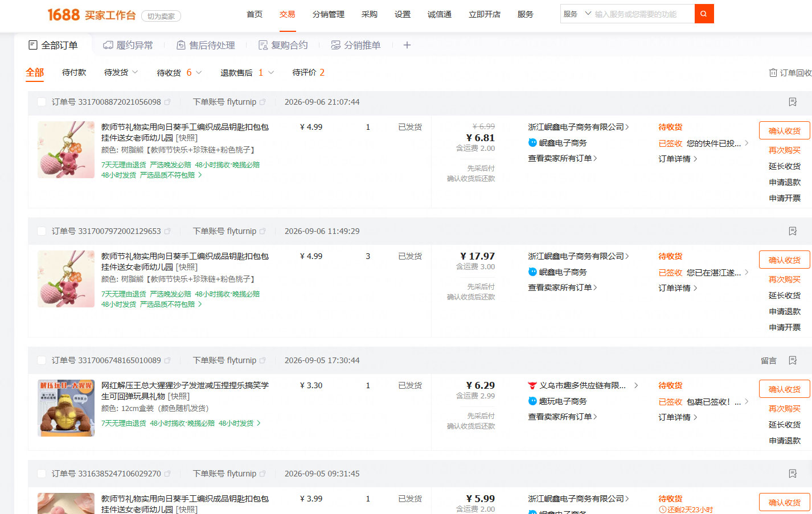Chat with 岷鑫电子商务 in the 11:49:29 order
812x514 pixels.
point(557,272)
